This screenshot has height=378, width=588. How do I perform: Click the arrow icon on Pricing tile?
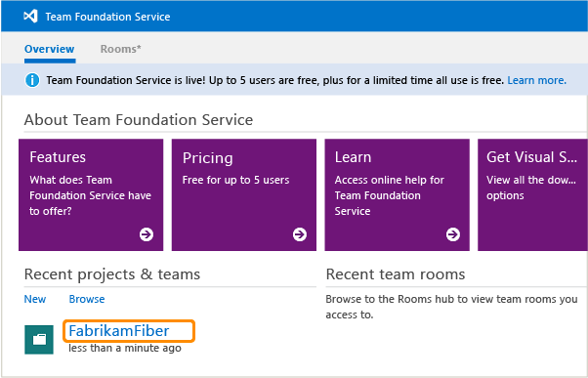coord(299,234)
